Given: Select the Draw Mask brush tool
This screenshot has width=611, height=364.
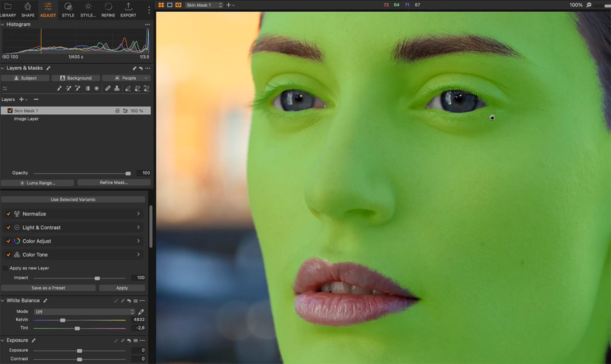Looking at the screenshot, I should [59, 89].
